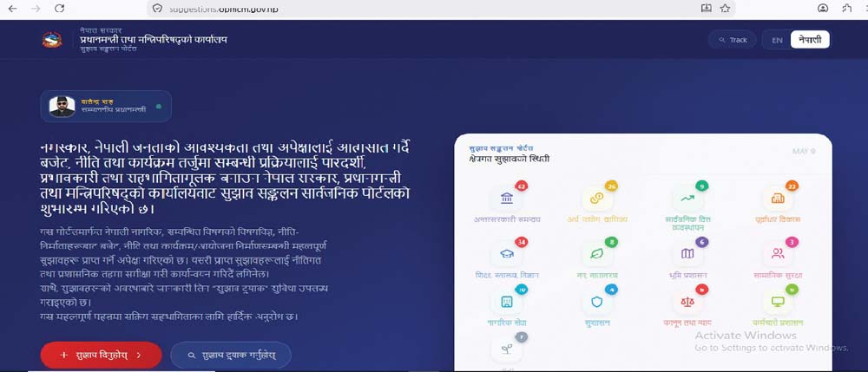Select the leaf forest environment icon
Image resolution: width=868 pixels, height=372 pixels.
coord(597,254)
